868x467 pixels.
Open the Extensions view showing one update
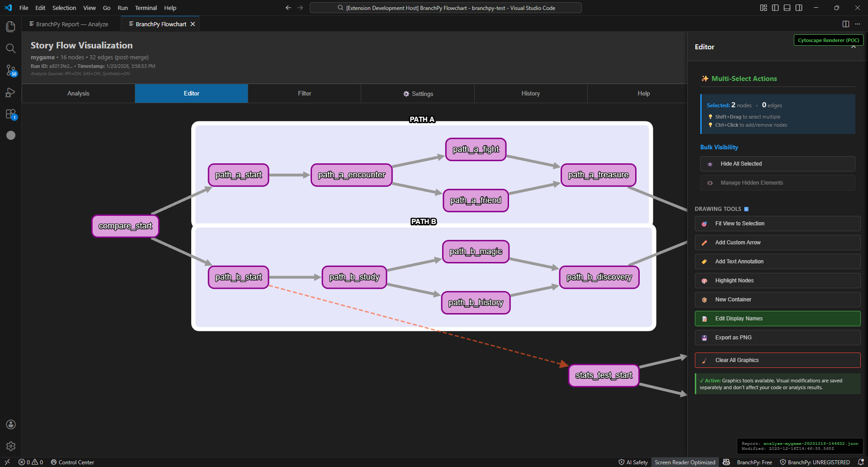(x=10, y=114)
